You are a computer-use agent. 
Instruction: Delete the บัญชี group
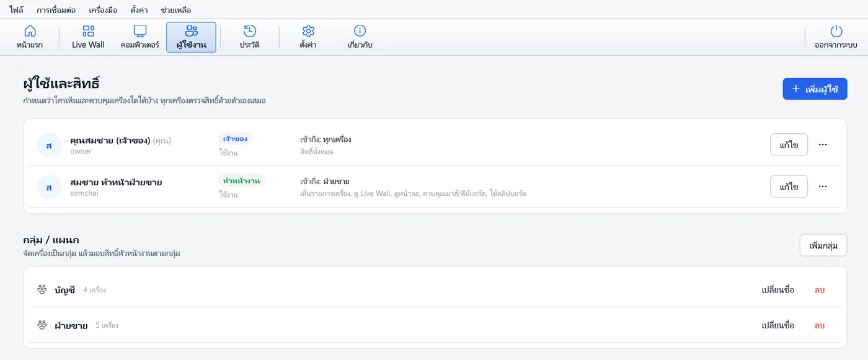click(x=820, y=289)
